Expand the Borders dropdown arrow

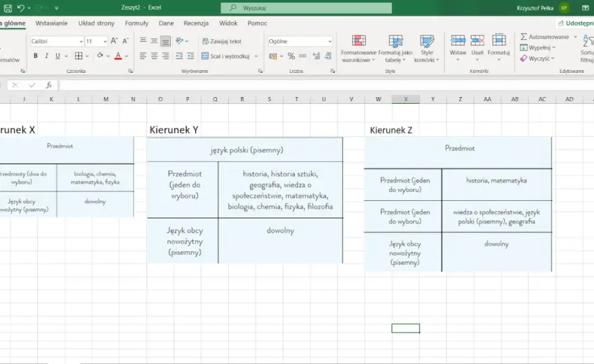point(87,57)
